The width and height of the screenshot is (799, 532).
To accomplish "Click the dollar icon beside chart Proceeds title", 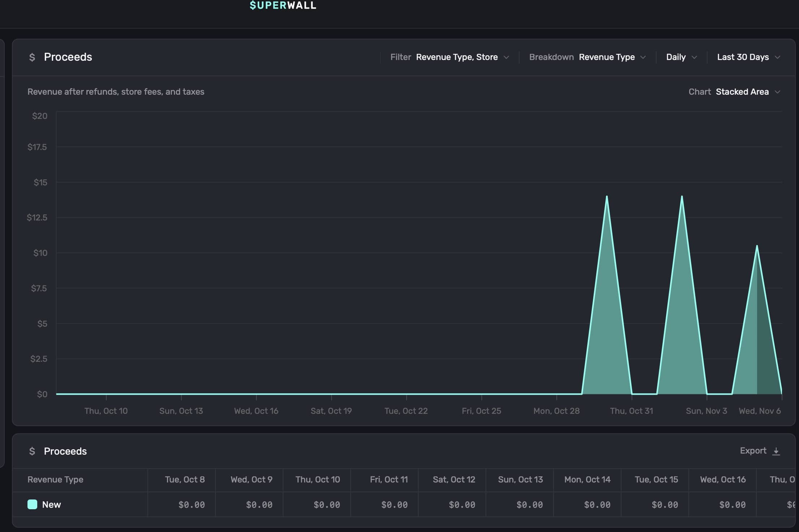I will point(32,57).
